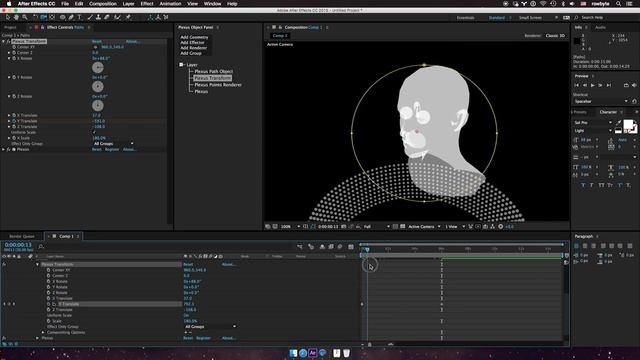This screenshot has height=360, width=640.
Task: Select the Puppet Pin tool
Action: [x=128, y=17]
